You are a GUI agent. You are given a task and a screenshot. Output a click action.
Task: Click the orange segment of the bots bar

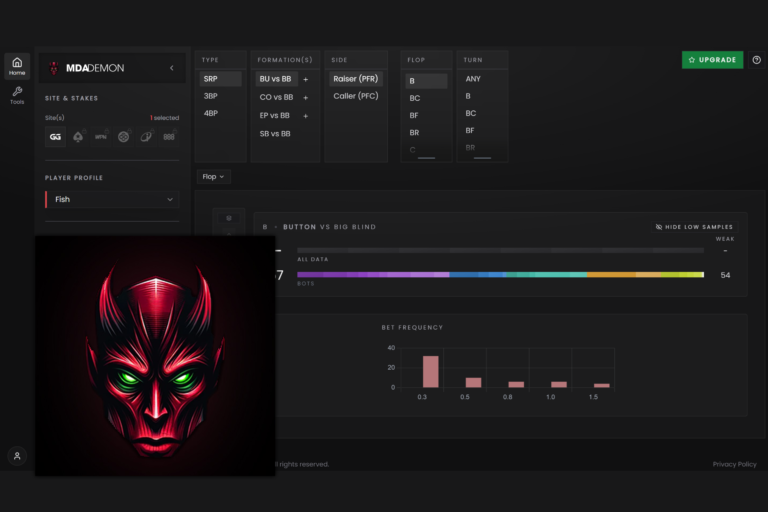click(x=623, y=275)
